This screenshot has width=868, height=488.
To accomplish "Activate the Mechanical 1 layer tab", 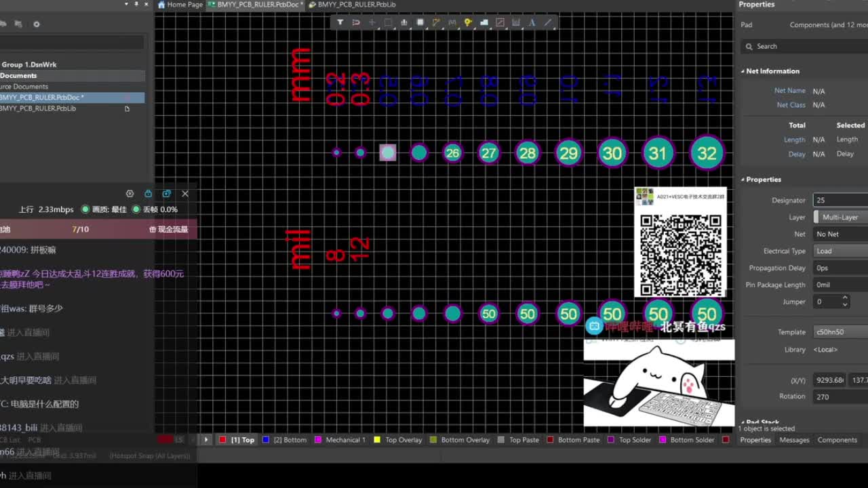I will [340, 440].
